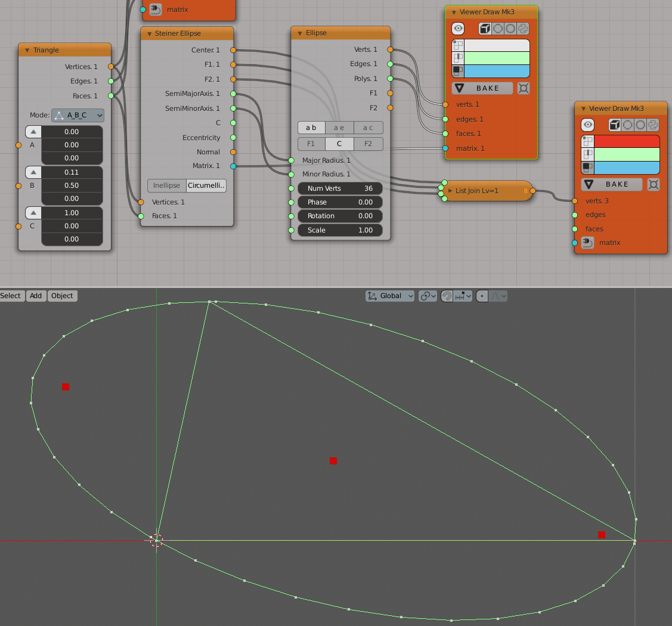Expand the List Join Lv=1 node

[450, 191]
